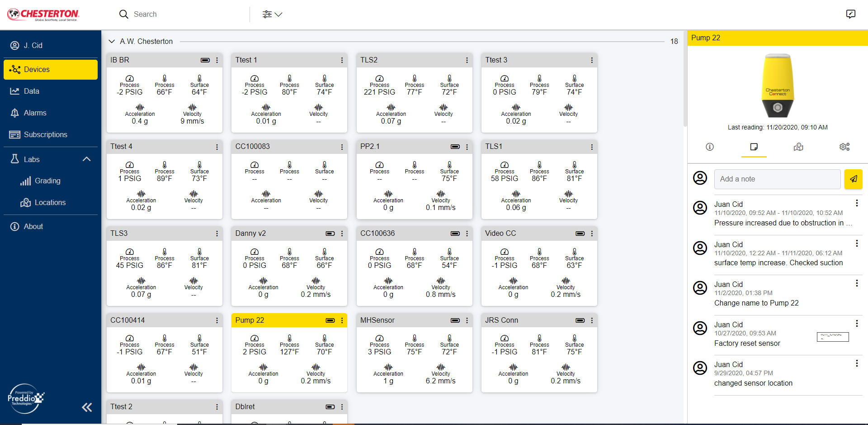Image resolution: width=868 pixels, height=425 pixels.
Task: Go to Subscriptions in sidebar
Action: click(x=45, y=134)
